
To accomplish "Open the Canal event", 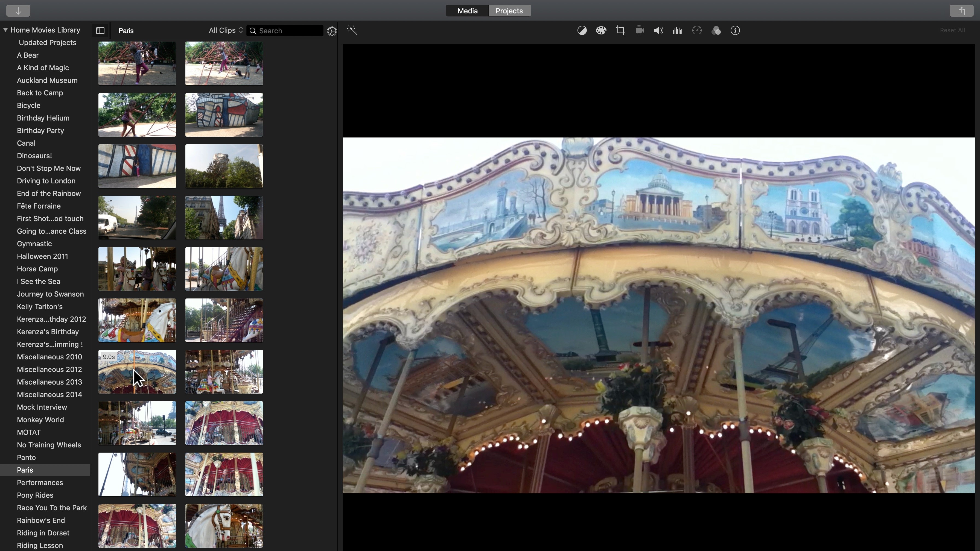I will point(26,143).
